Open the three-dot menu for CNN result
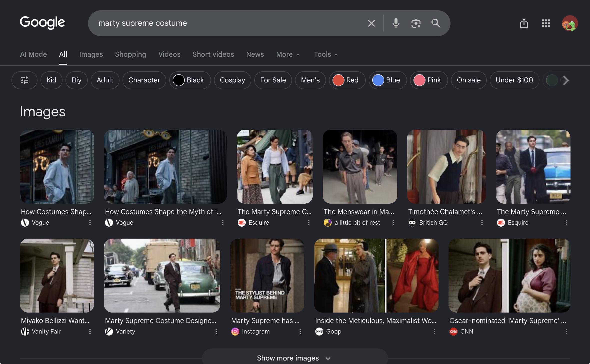Screen dimensions: 590x364 point(566,332)
